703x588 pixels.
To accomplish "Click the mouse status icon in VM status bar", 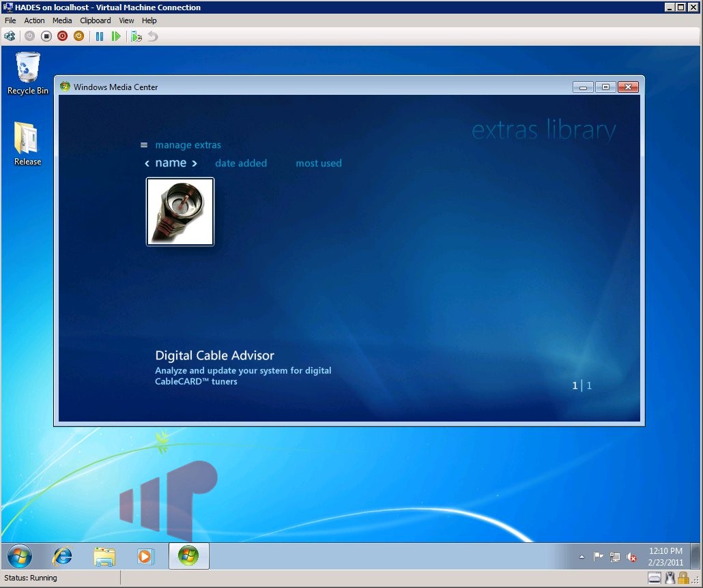I will (x=670, y=578).
